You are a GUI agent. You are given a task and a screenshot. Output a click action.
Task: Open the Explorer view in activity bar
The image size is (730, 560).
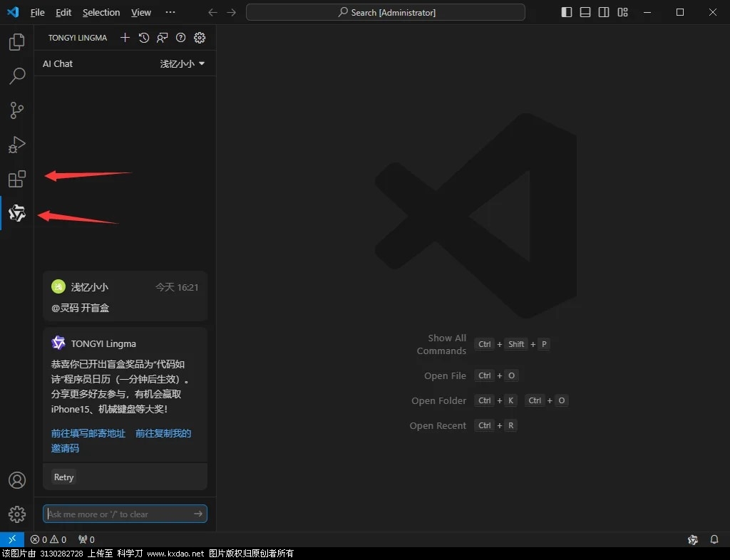(17, 42)
